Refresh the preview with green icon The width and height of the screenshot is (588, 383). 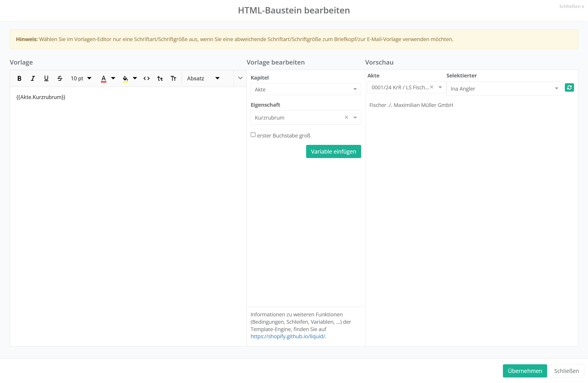569,88
